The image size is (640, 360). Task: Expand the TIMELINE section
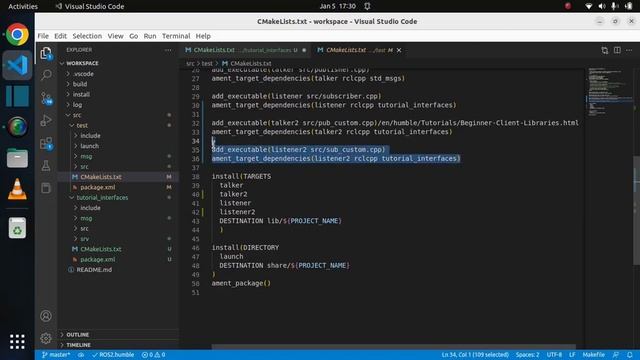78,345
